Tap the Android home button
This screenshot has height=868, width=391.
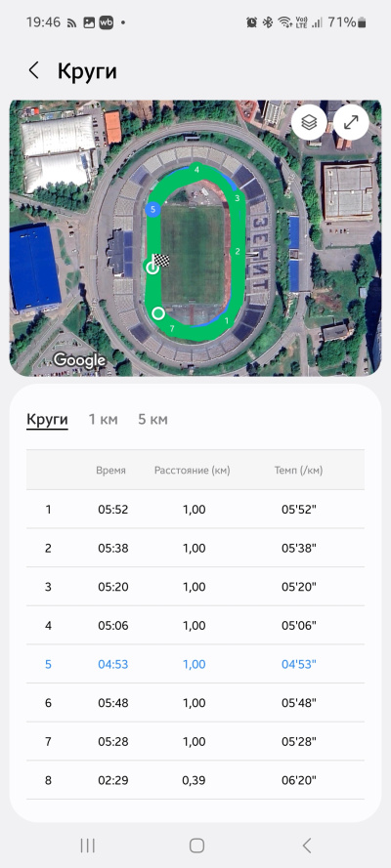tap(196, 846)
